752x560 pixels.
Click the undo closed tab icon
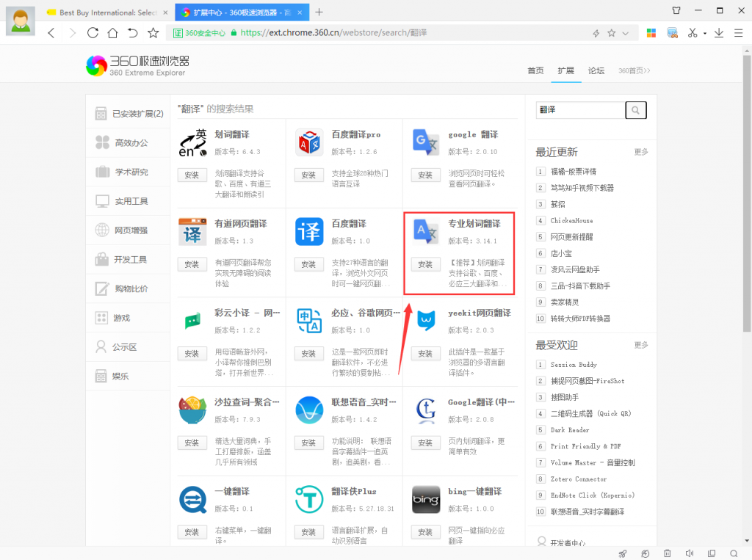(x=133, y=32)
